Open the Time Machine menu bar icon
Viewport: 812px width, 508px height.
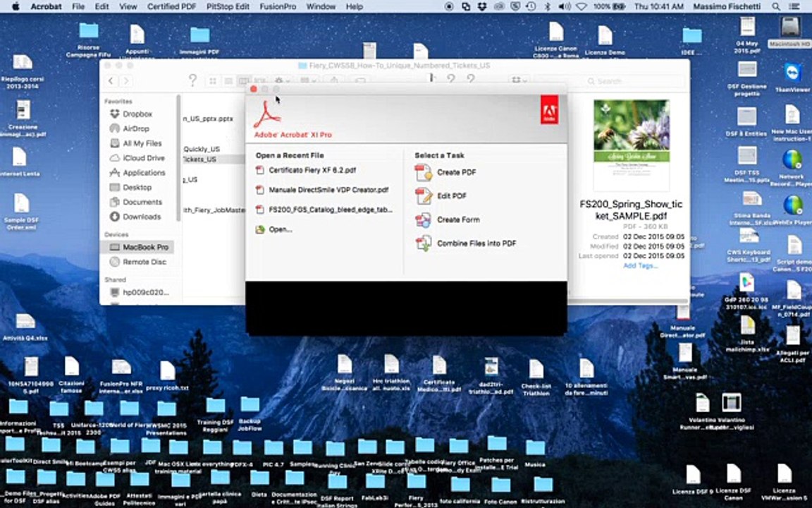click(531, 7)
